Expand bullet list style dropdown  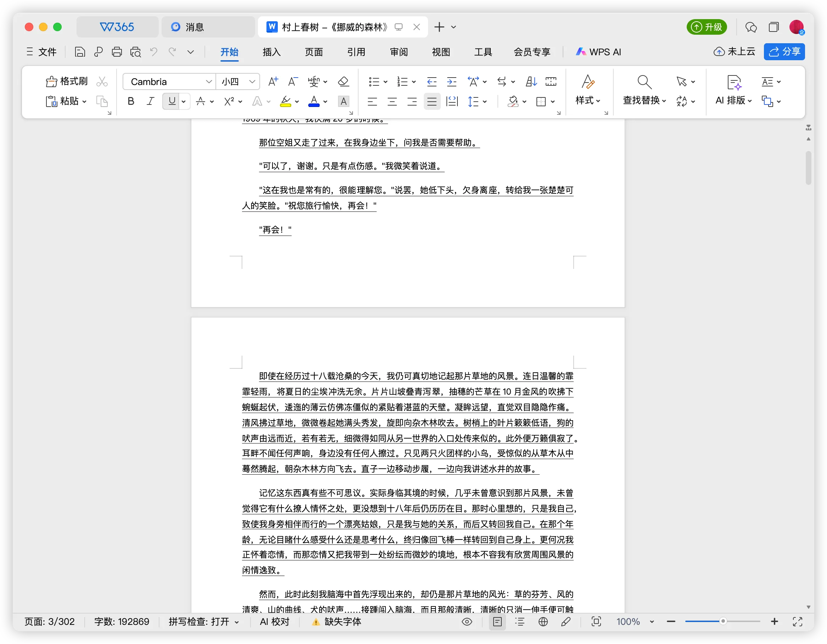pos(386,82)
